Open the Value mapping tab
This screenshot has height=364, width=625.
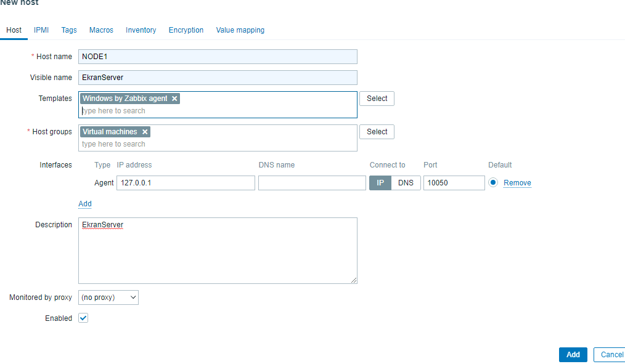click(240, 30)
